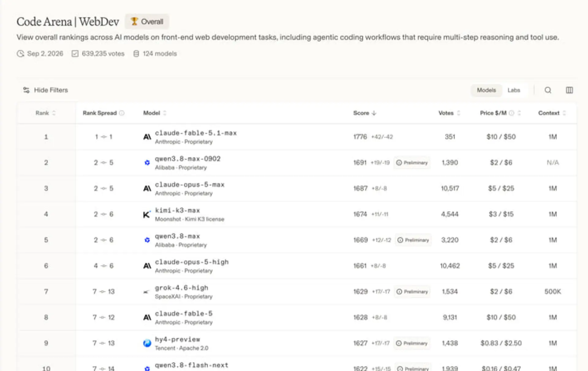Click the N/A context value for qwen3.8-max-0902
Screen dimensions: 588x371
tap(553, 162)
